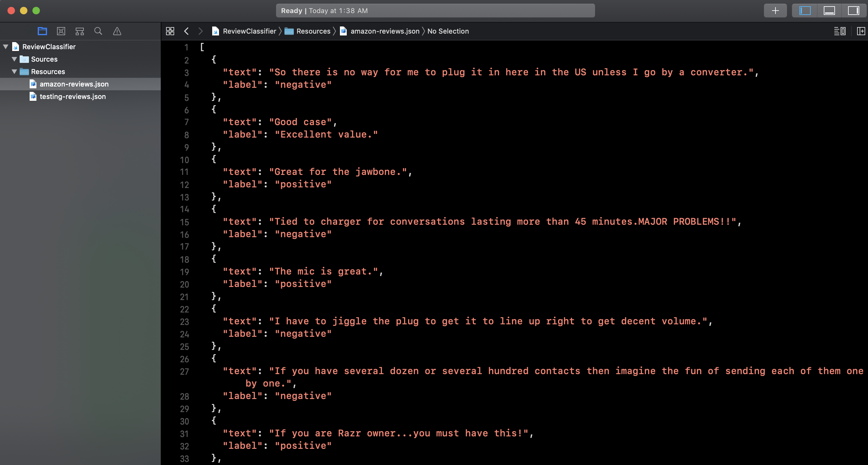Click the Resources breadcrumb in jump bar
The image size is (868, 465).
click(313, 31)
